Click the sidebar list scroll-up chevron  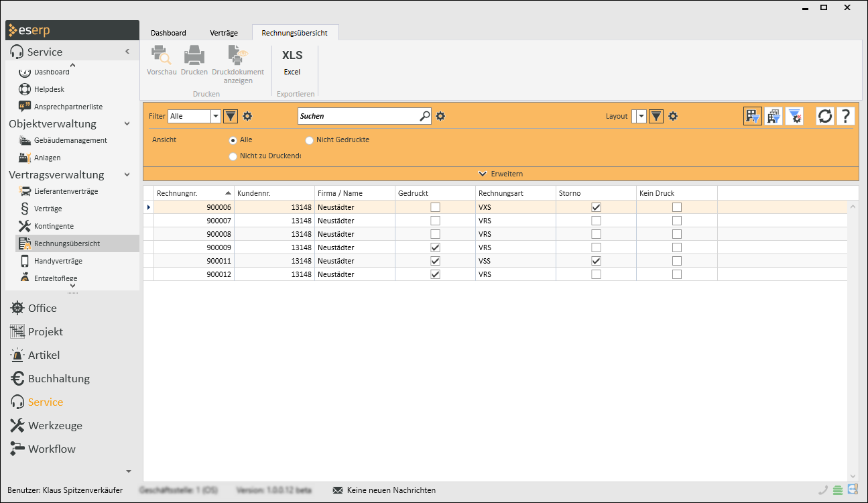point(72,65)
